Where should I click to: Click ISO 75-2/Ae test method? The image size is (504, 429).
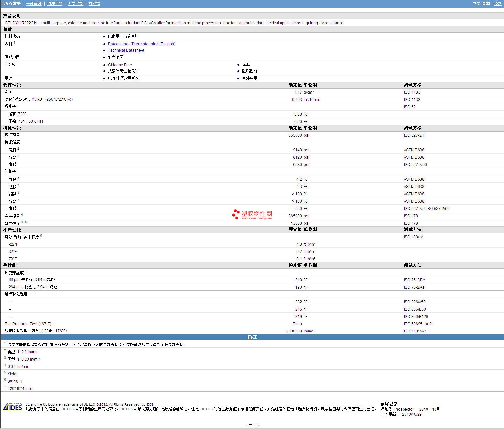(414, 287)
